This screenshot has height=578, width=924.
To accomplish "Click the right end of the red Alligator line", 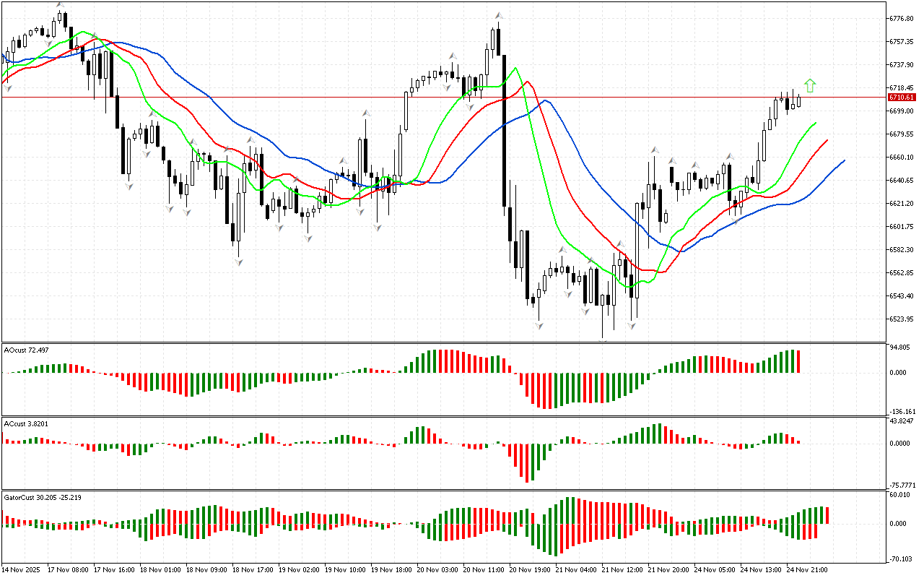I will coord(827,140).
